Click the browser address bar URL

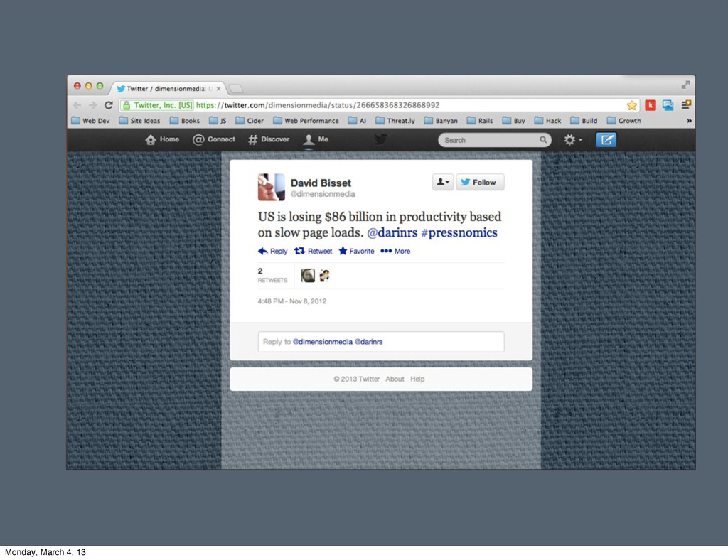pyautogui.click(x=317, y=105)
